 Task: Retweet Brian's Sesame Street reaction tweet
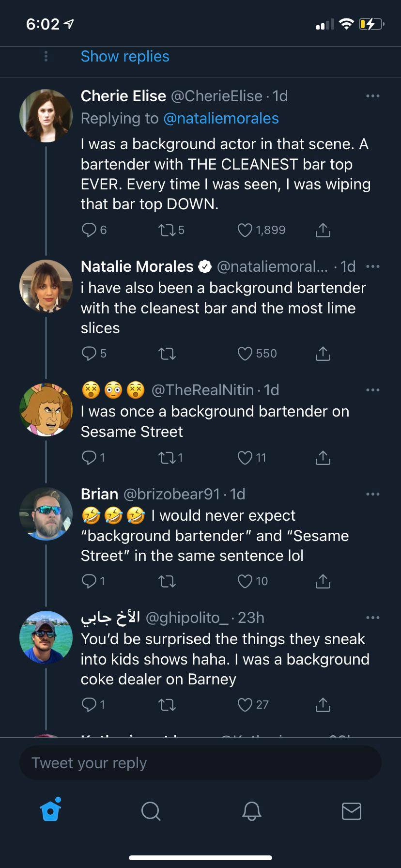[x=167, y=581]
